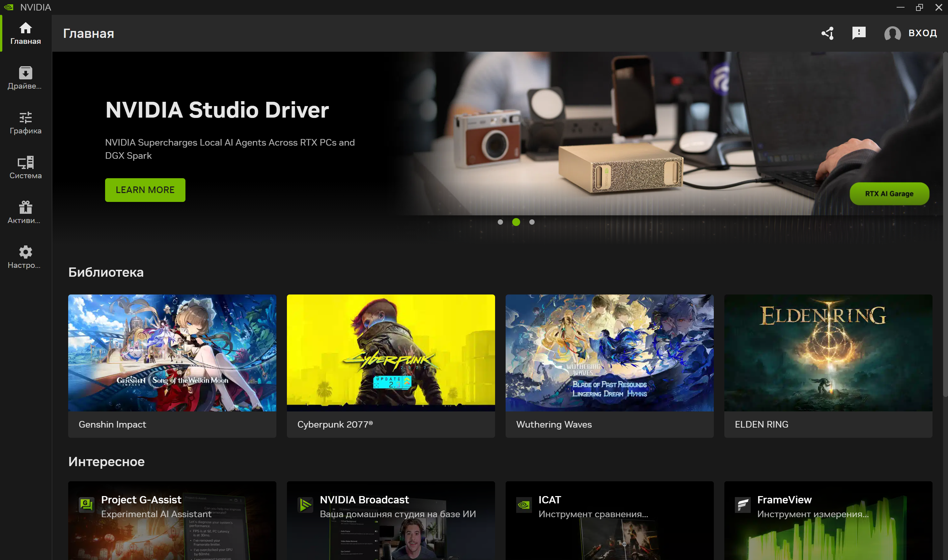Viewport: 948px width, 560px height.
Task: Open the feedback notification icon
Action: [x=859, y=33]
